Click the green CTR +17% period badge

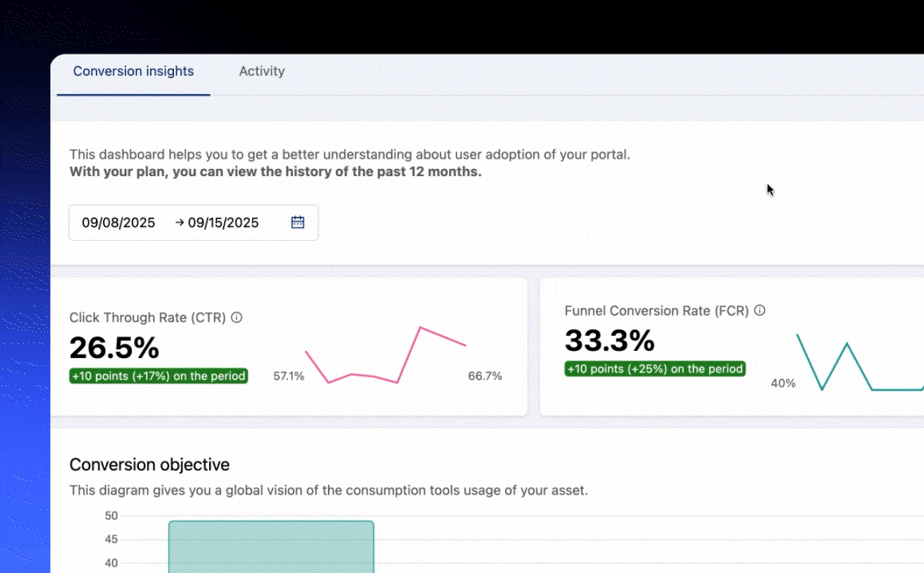(x=158, y=376)
